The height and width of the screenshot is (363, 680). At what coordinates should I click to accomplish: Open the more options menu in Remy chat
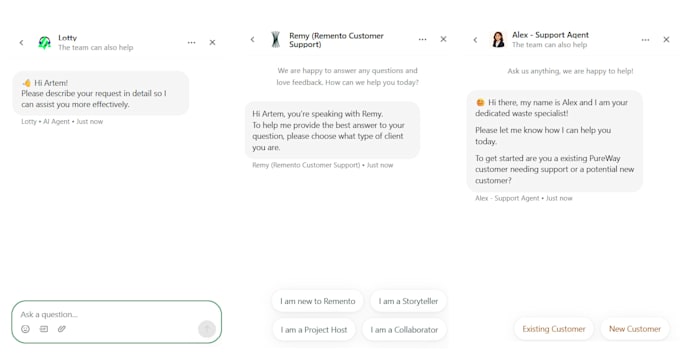point(422,39)
